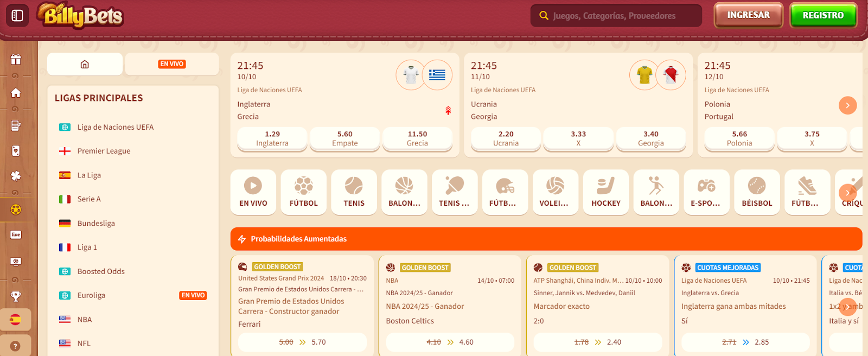
Task: Click Greece flag icon in first match
Action: pyautogui.click(x=437, y=75)
